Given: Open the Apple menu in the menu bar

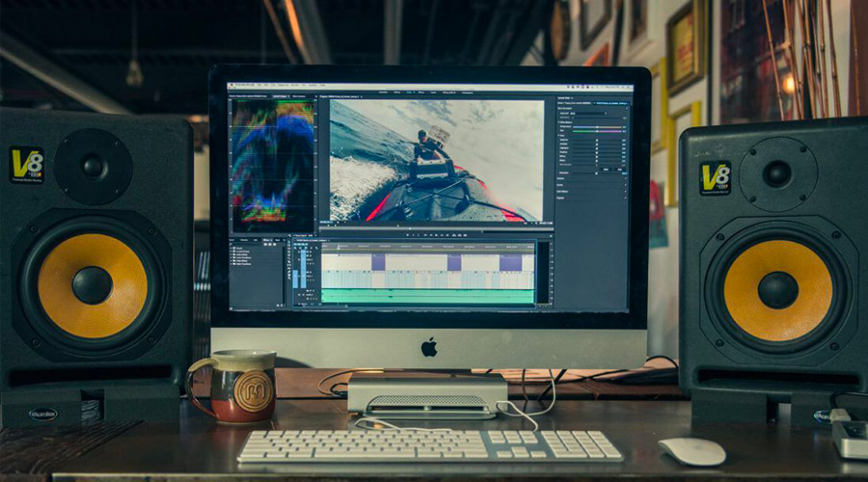Looking at the screenshot, I should pyautogui.click(x=233, y=86).
